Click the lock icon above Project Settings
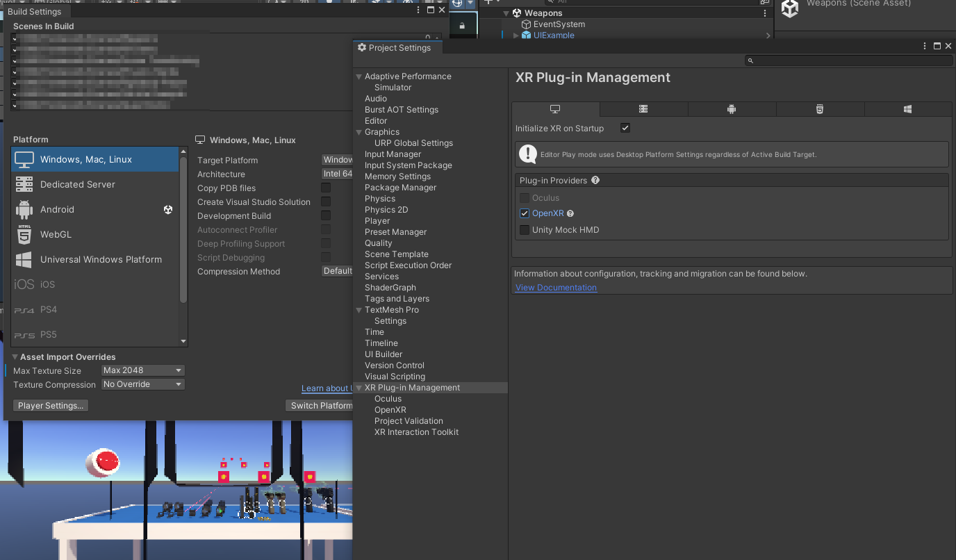 (462, 26)
